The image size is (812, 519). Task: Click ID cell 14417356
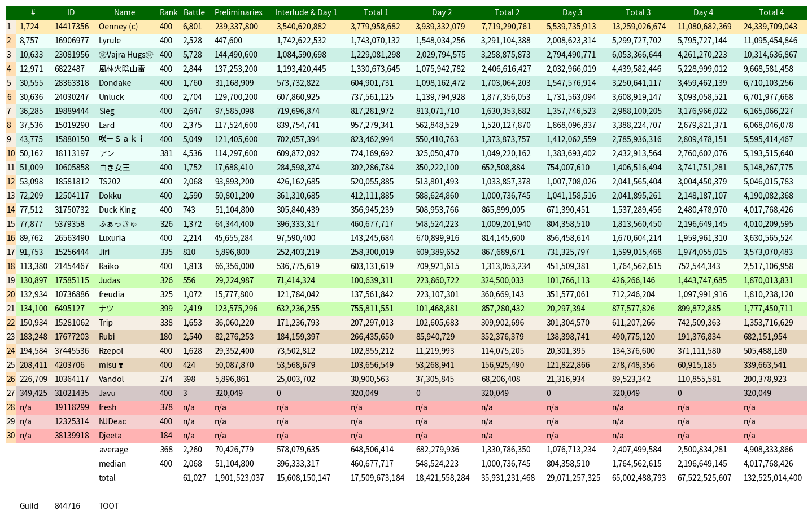click(x=72, y=27)
